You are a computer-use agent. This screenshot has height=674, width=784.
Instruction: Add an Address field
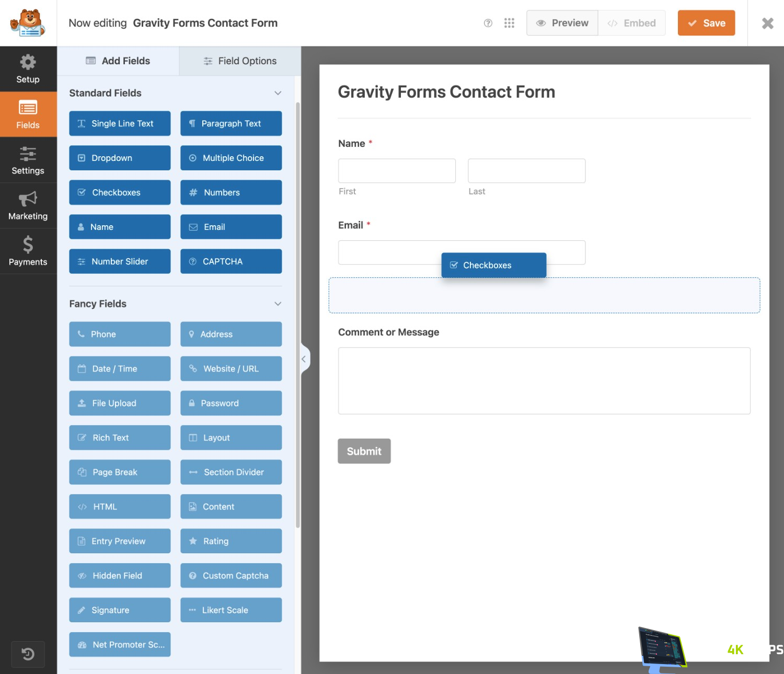231,334
